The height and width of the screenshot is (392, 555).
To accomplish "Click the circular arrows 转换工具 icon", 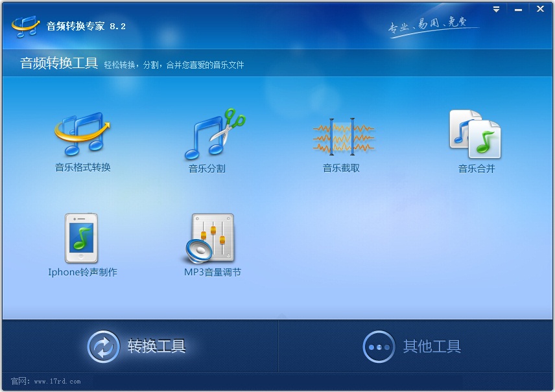I will point(103,347).
